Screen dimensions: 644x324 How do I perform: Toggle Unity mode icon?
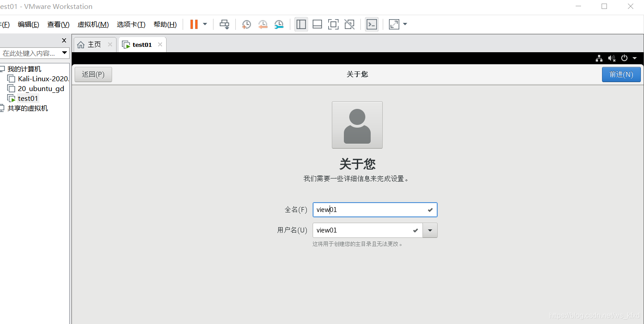point(350,25)
